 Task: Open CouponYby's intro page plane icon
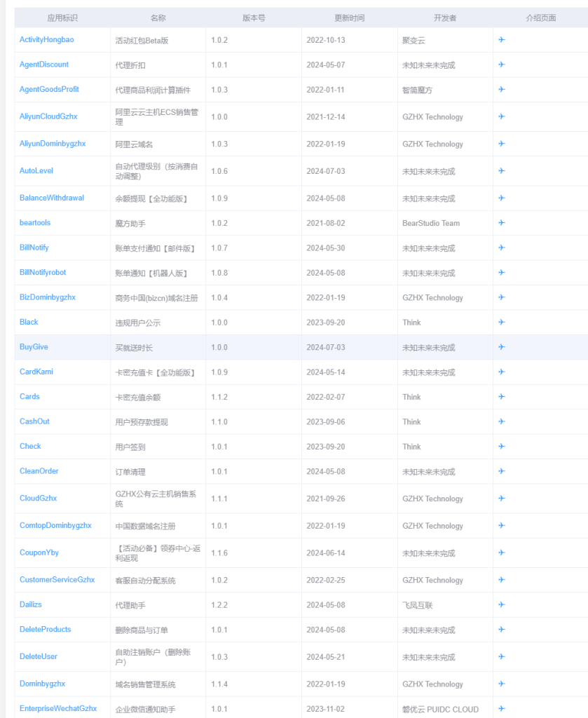[x=501, y=553]
